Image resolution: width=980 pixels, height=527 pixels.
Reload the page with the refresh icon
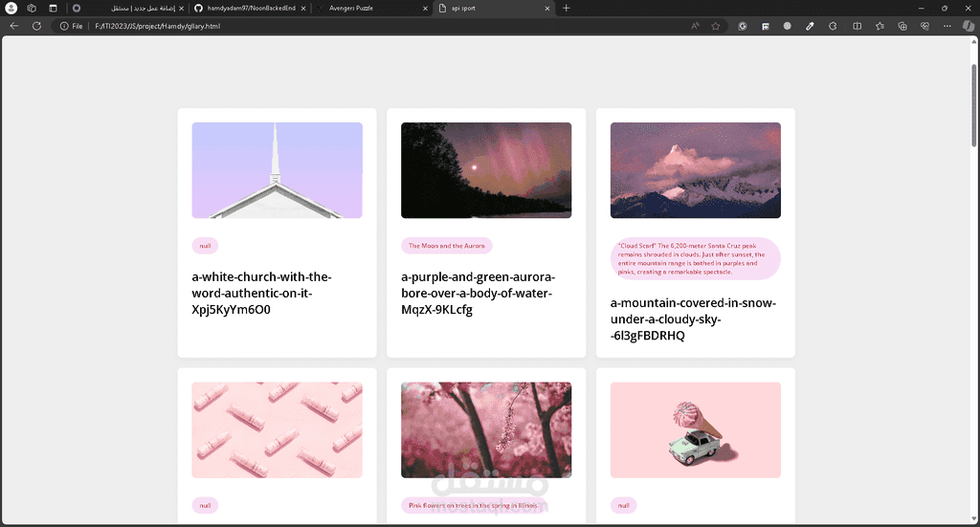click(x=37, y=26)
